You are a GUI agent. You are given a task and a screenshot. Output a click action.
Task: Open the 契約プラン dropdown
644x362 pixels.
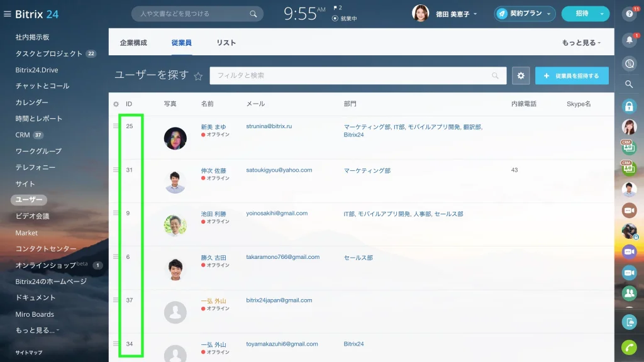525,14
